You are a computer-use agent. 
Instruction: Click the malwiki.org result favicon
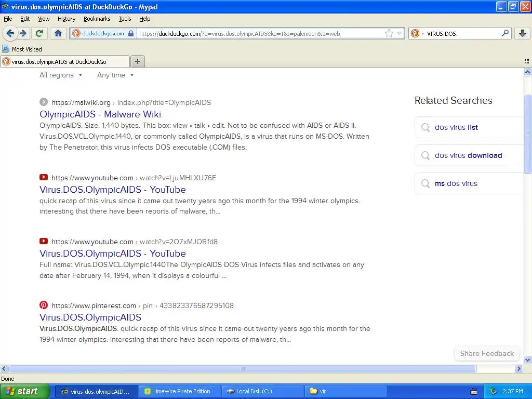pos(44,102)
